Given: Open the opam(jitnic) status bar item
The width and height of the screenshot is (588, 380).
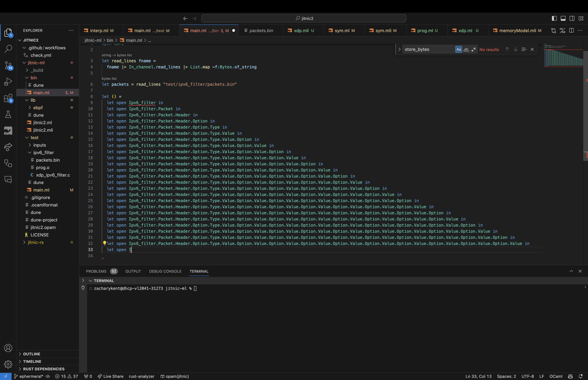Looking at the screenshot, I should click(174, 376).
